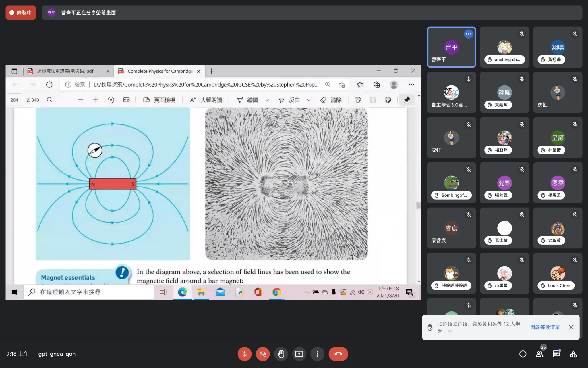
Task: Click the Python app on taskbar
Action: pyautogui.click(x=239, y=292)
